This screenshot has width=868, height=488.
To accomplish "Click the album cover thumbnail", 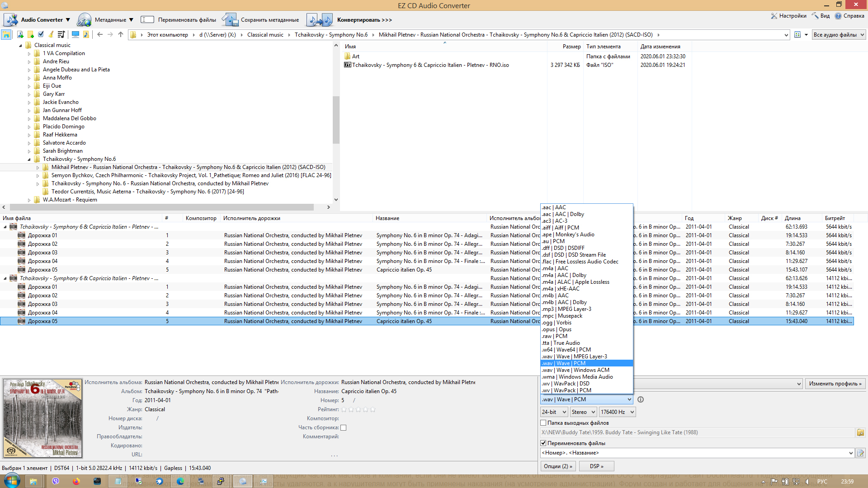I will (43, 418).
